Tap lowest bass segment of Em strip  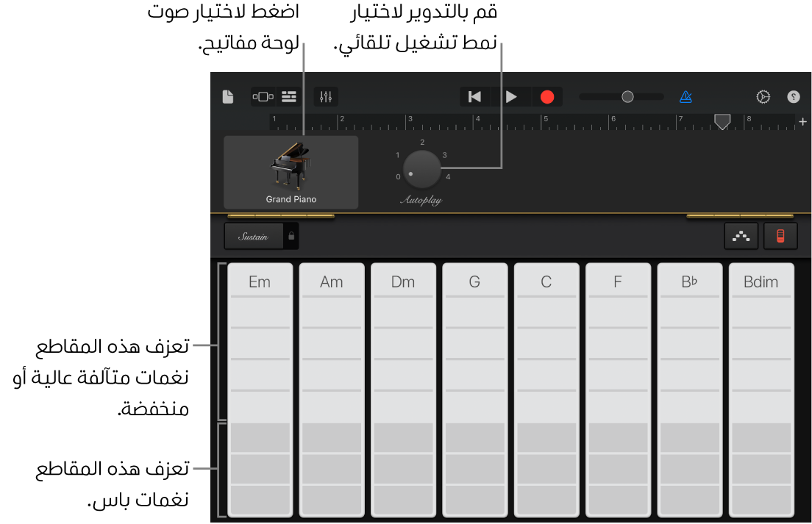(x=260, y=500)
